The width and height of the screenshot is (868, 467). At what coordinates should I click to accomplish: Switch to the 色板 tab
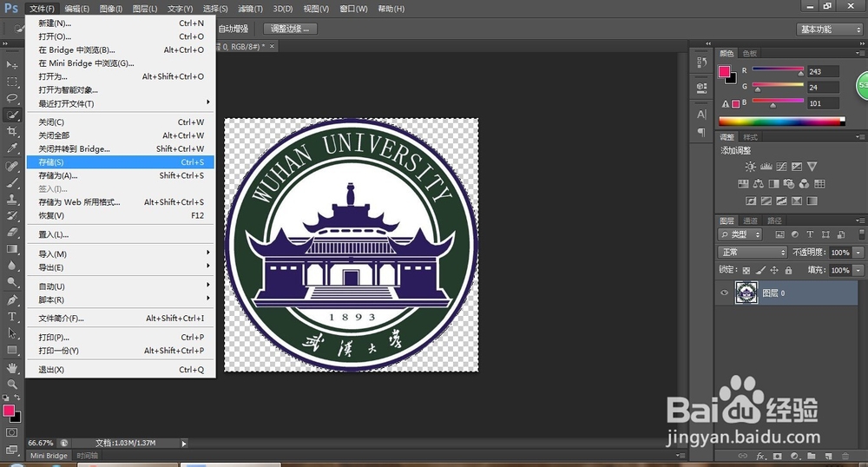click(x=750, y=53)
